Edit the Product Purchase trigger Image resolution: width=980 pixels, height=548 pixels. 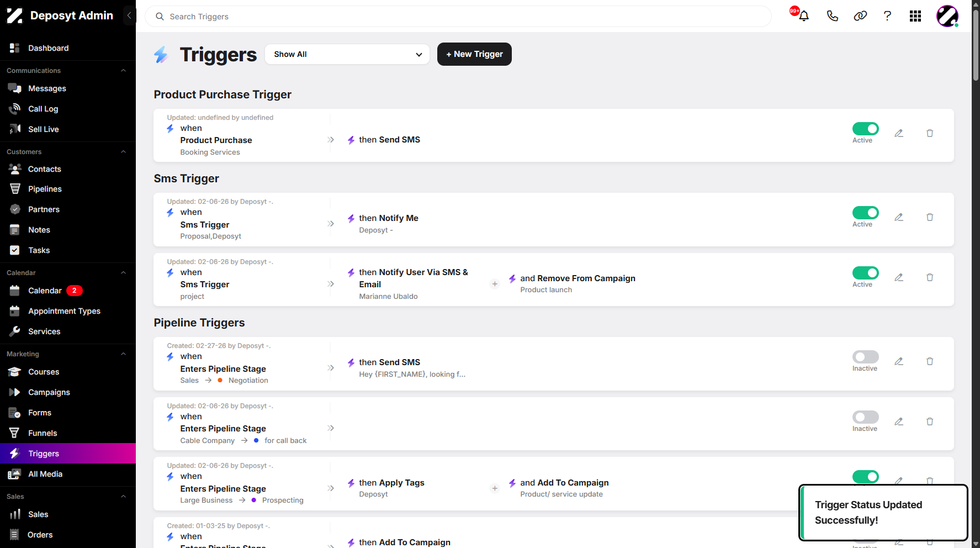pyautogui.click(x=899, y=133)
